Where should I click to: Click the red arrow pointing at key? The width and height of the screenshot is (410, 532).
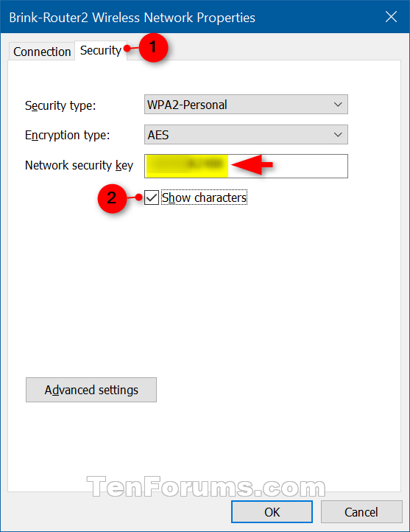tap(252, 165)
